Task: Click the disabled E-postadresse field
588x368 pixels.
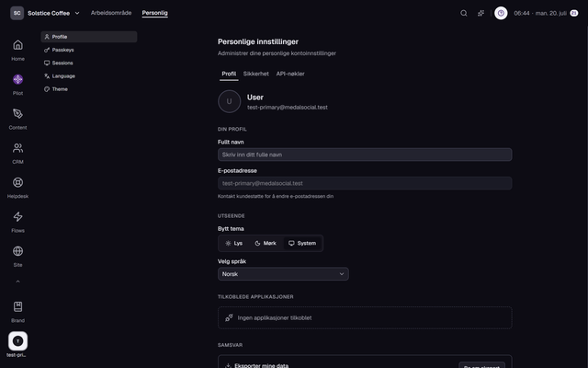Action: point(365,183)
